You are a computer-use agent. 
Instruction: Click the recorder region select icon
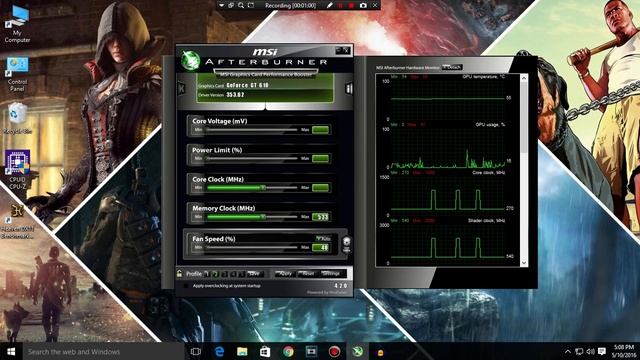(251, 5)
